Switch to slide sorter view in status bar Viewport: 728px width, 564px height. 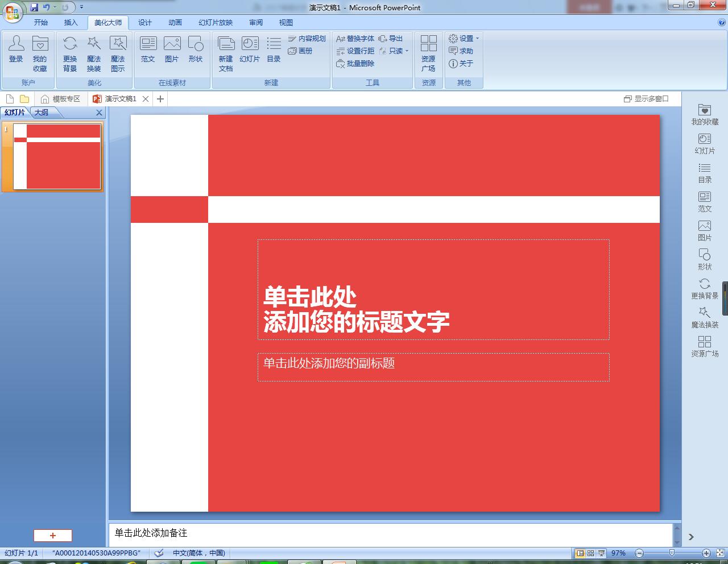[590, 553]
